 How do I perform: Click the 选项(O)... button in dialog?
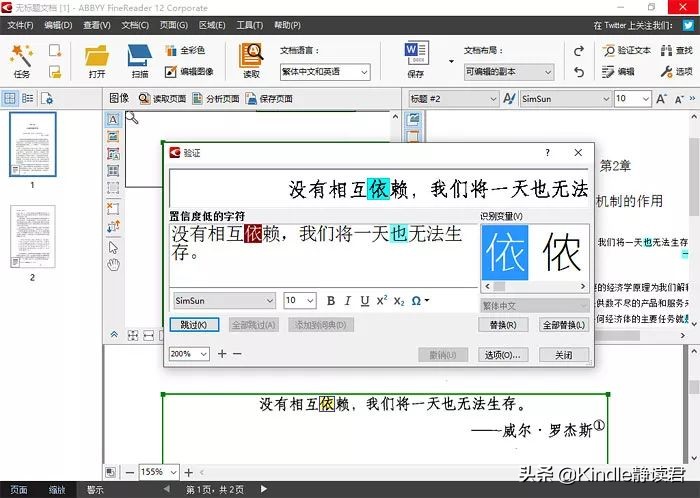[x=503, y=355]
